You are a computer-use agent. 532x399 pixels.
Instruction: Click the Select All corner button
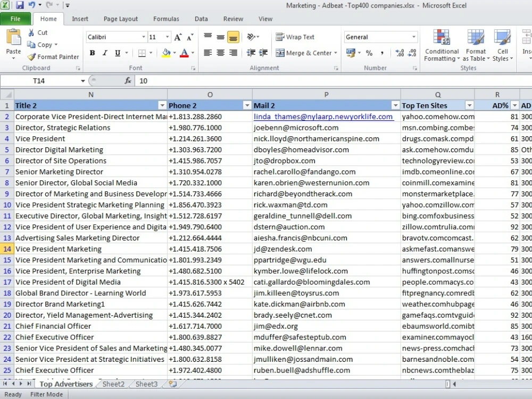[7, 95]
